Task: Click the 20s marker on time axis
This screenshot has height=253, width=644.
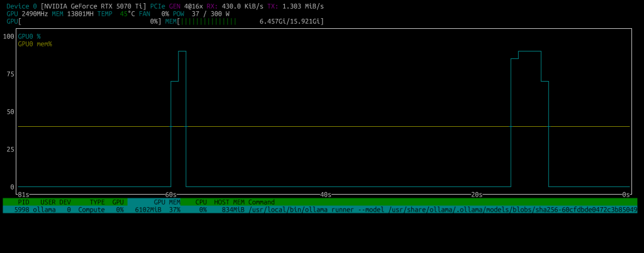Action: [476, 195]
